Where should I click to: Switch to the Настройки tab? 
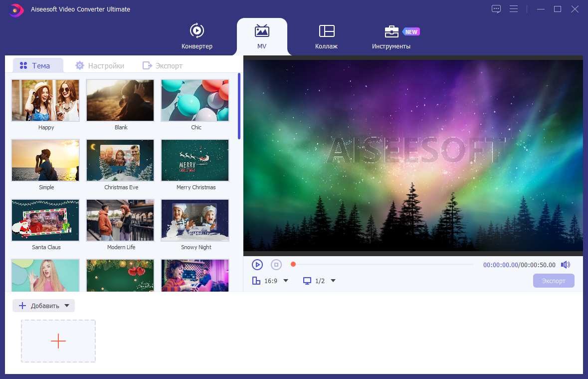click(100, 66)
